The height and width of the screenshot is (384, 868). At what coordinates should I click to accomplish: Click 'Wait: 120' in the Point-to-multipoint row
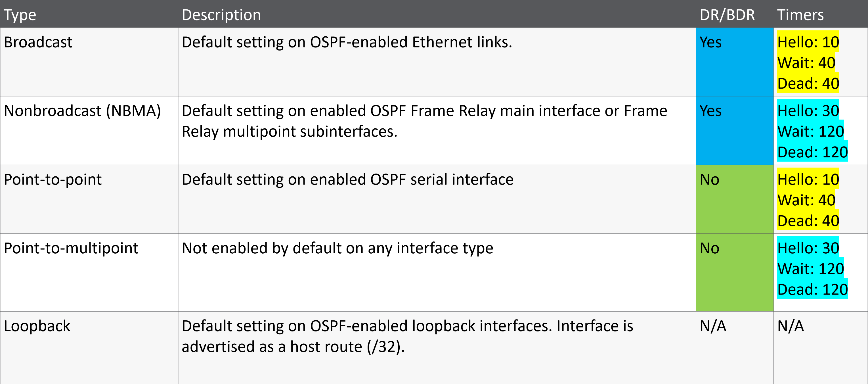point(810,269)
